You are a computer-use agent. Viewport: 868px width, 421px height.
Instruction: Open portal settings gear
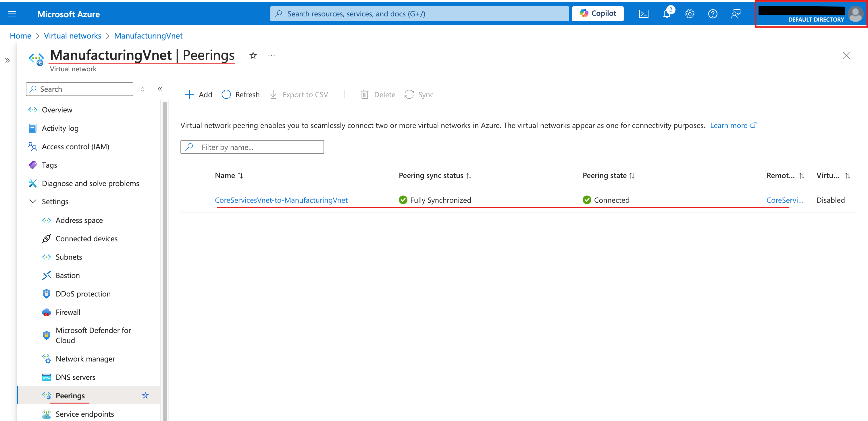coord(690,14)
